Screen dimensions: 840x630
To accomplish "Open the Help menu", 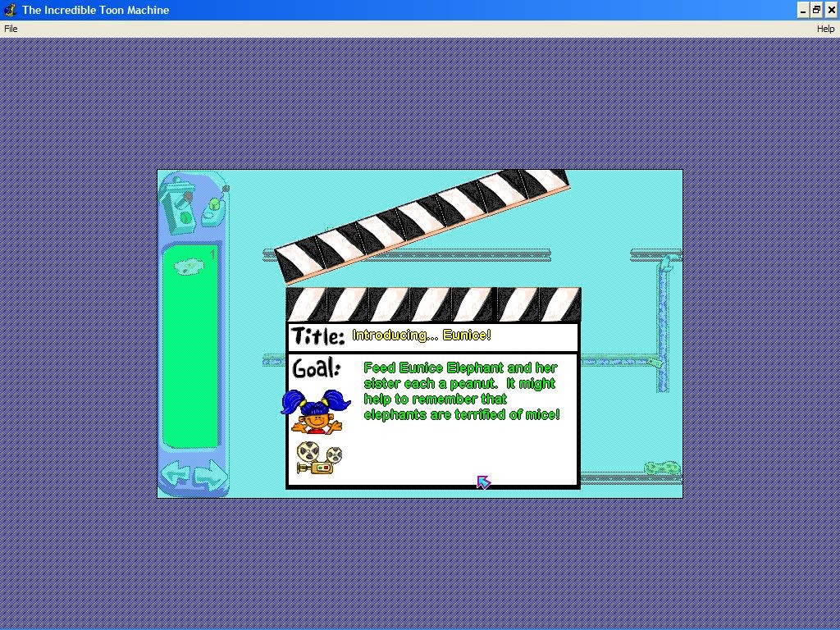I will (825, 29).
